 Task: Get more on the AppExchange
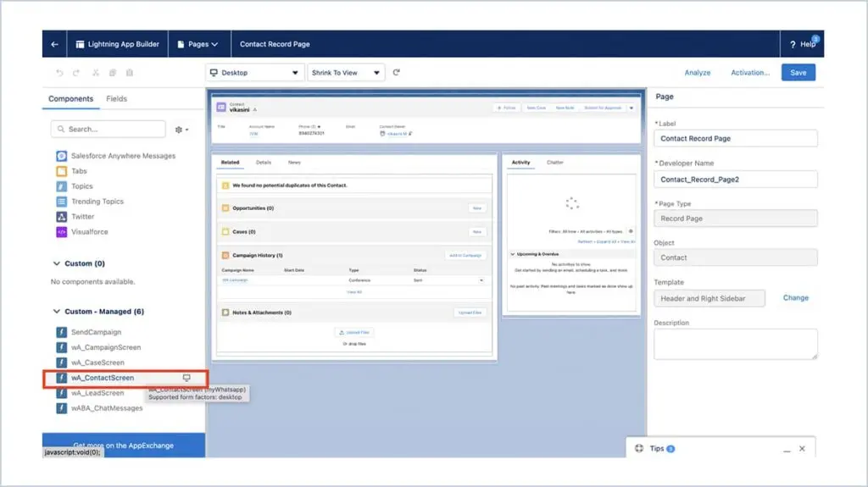pos(124,445)
